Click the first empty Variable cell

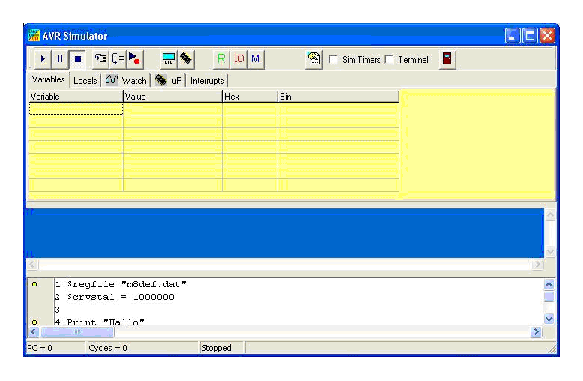tap(76, 109)
